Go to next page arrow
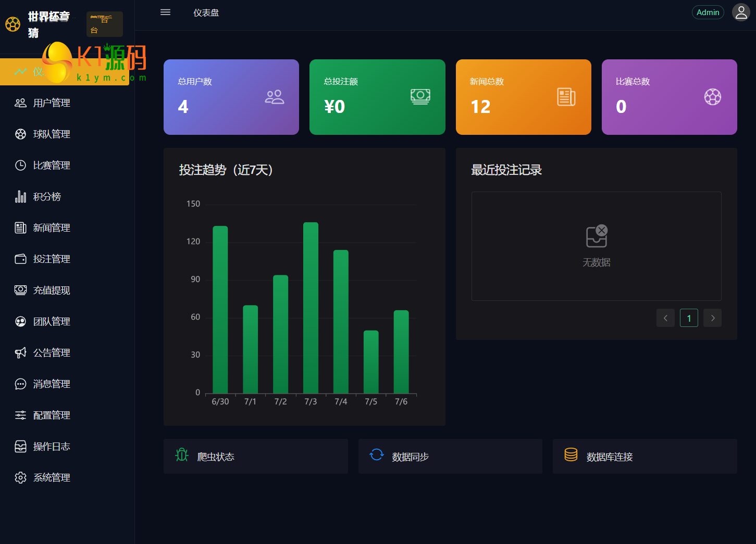Viewport: 756px width, 544px height. (x=712, y=318)
